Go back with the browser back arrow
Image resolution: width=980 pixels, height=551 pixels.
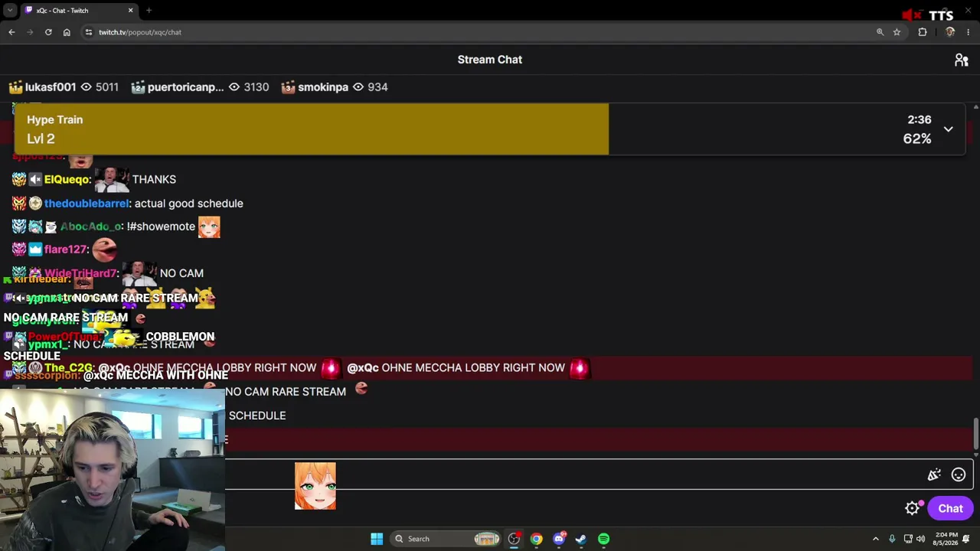click(x=11, y=32)
